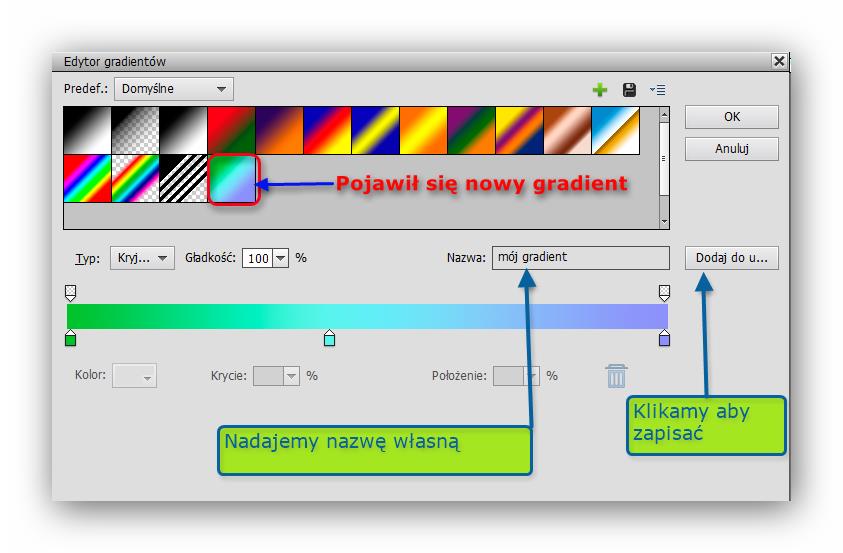Select the blue-red-yellow gradient preset
This screenshot has height=553, width=843.
point(327,131)
